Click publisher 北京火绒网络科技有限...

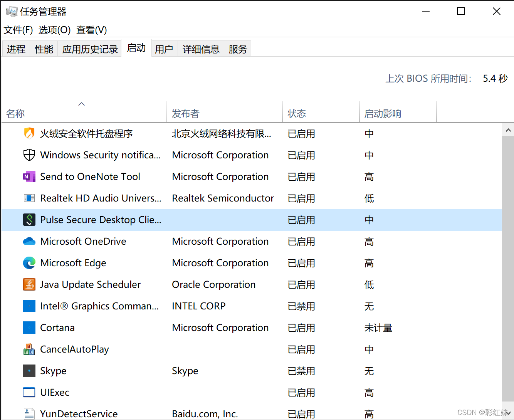point(222,134)
